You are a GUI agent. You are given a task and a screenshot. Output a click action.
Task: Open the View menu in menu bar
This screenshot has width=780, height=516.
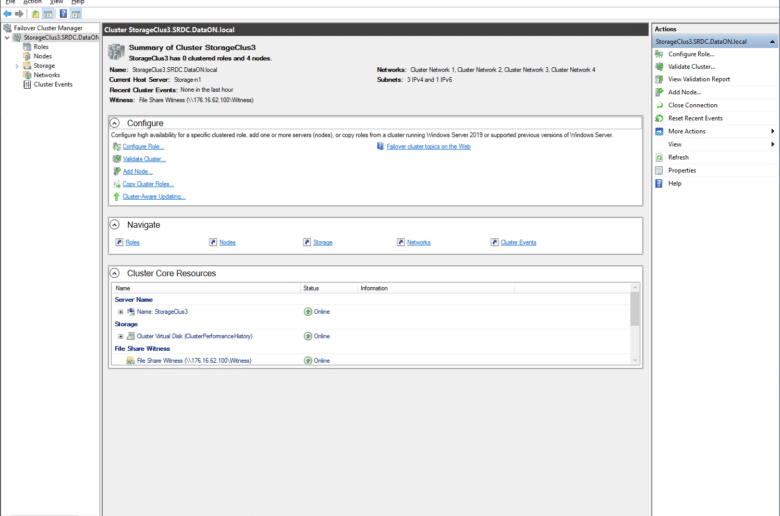pos(56,2)
